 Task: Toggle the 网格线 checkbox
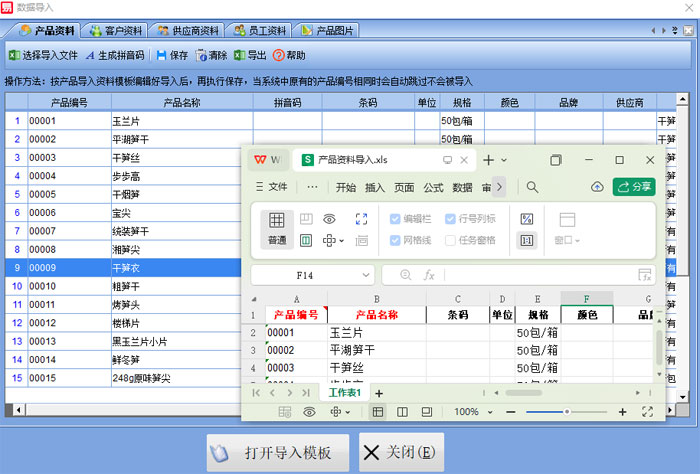[394, 240]
